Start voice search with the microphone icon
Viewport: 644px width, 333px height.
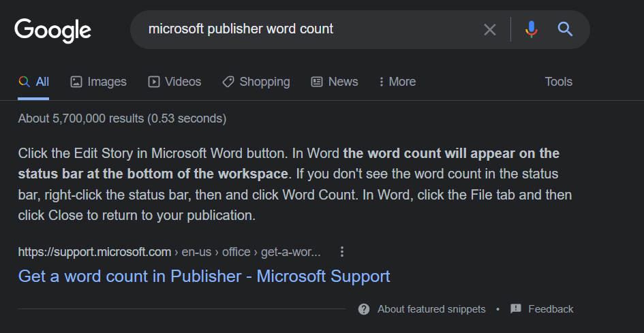[x=532, y=29]
